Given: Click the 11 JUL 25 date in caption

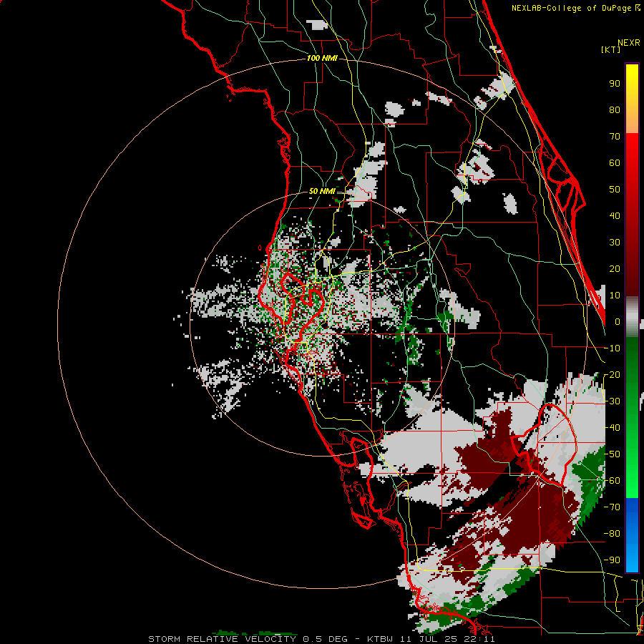Looking at the screenshot, I should pyautogui.click(x=430, y=639).
